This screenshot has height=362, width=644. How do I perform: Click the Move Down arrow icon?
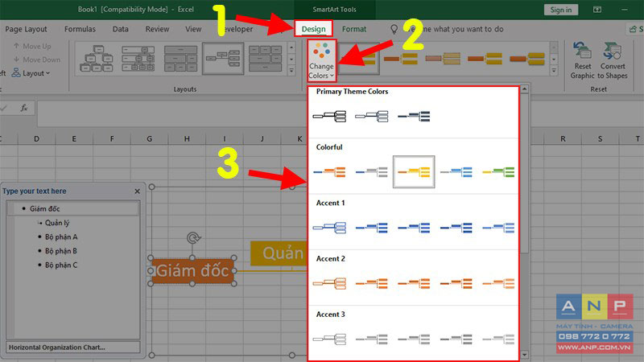[16, 60]
